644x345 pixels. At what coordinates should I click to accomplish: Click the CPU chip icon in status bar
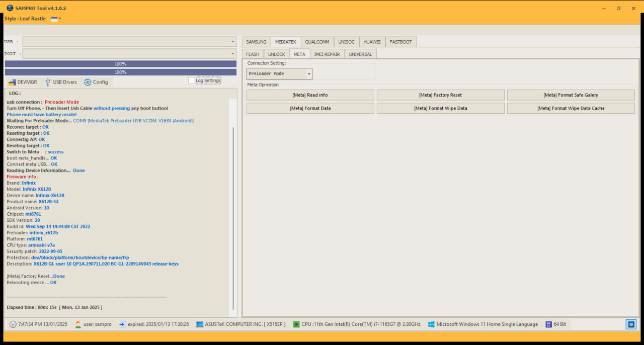[x=296, y=324]
